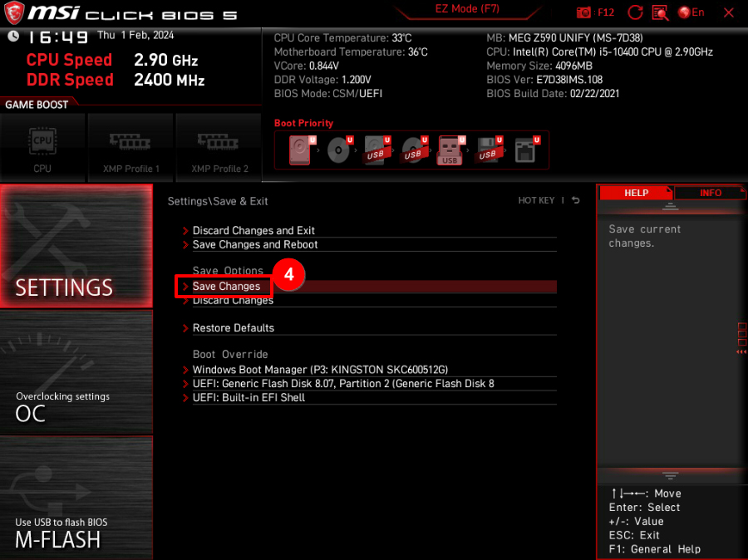Open the M-FLASH section

76,498
